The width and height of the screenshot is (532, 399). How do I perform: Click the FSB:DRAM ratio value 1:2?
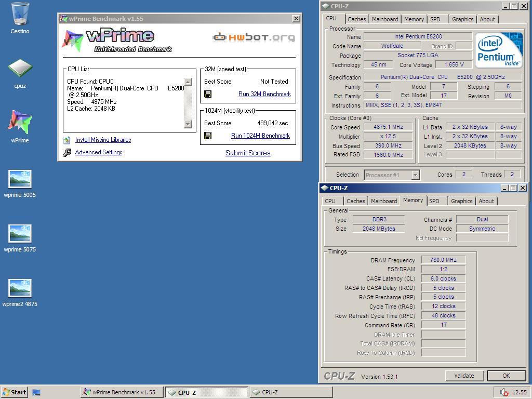click(x=444, y=269)
